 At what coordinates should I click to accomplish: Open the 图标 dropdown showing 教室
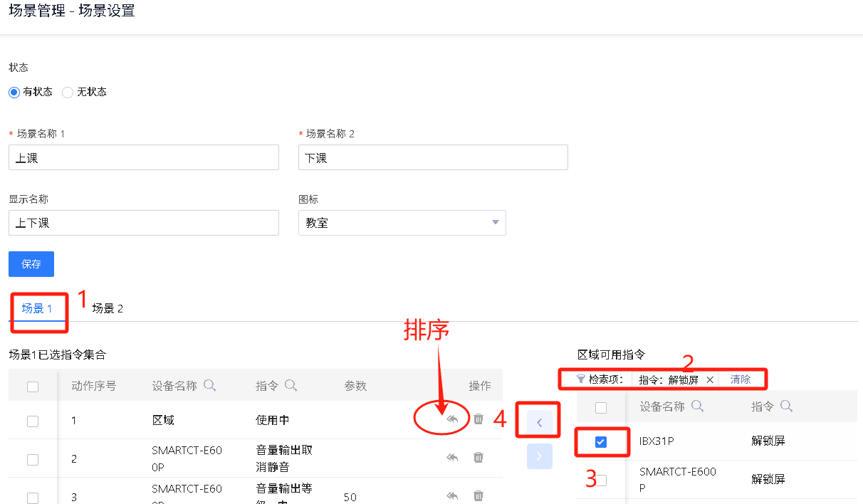[x=402, y=223]
